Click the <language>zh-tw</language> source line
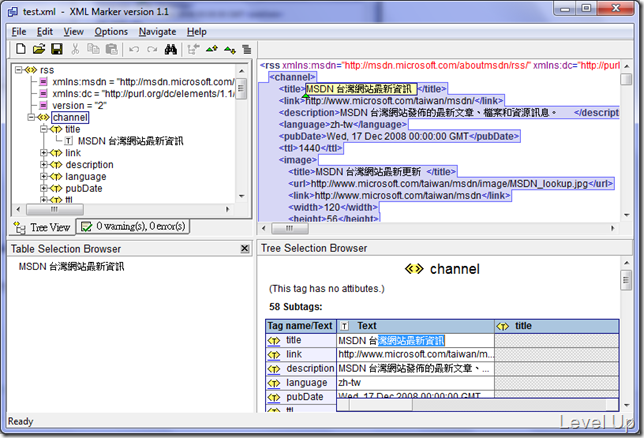The width and height of the screenshot is (644, 438). pyautogui.click(x=343, y=124)
